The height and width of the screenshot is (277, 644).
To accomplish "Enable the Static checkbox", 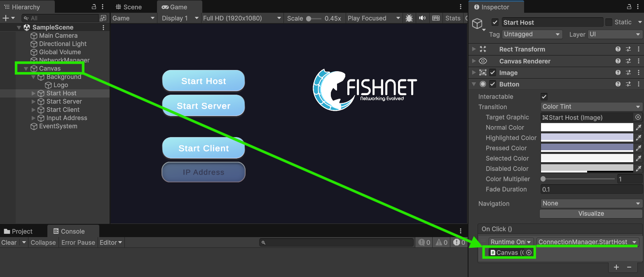I will tap(609, 22).
